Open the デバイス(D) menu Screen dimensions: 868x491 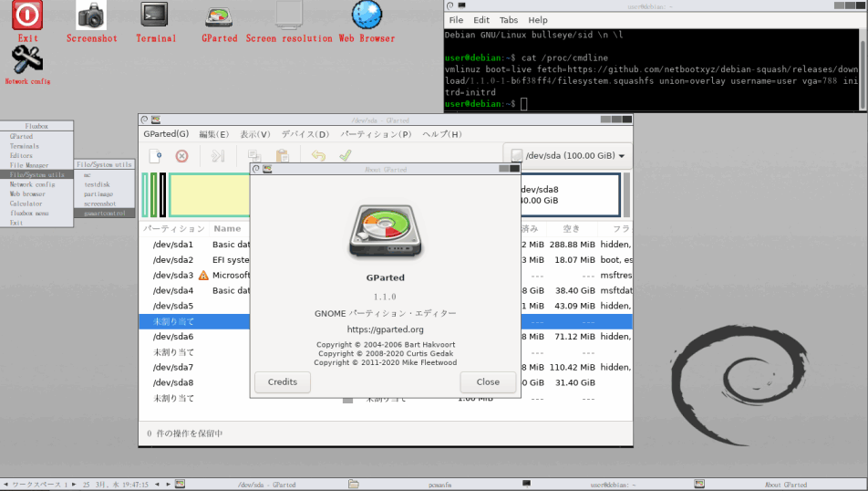pos(305,134)
